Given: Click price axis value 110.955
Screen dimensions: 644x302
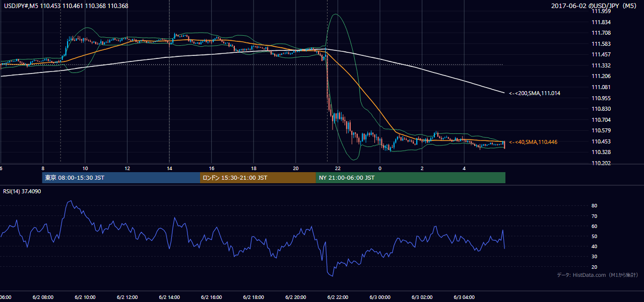Looking at the screenshot, I should (x=601, y=98).
